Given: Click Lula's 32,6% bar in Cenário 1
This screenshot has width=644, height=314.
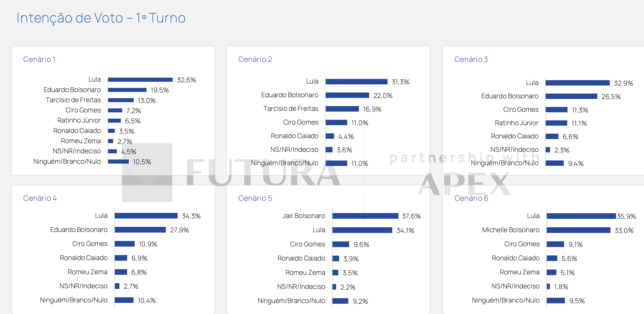Looking at the screenshot, I should pos(140,80).
